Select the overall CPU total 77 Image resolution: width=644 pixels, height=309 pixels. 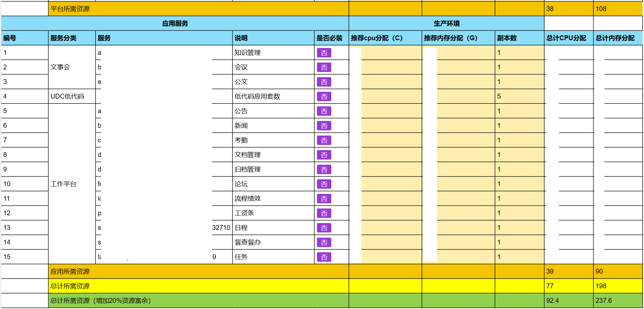[569, 286]
